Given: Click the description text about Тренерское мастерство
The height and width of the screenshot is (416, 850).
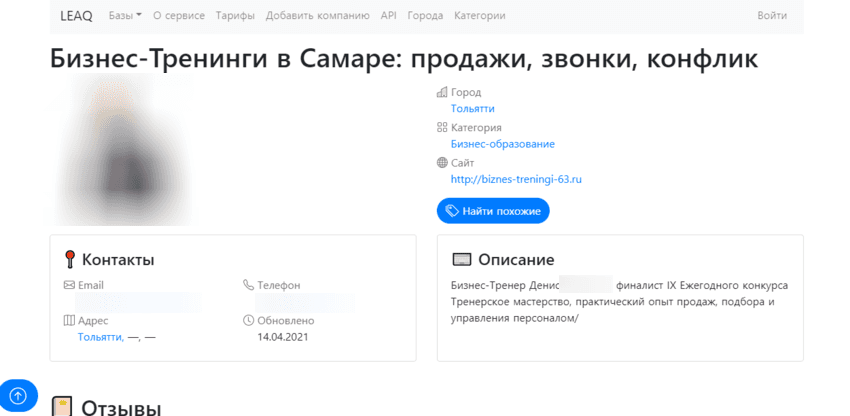Looking at the screenshot, I should (620, 302).
